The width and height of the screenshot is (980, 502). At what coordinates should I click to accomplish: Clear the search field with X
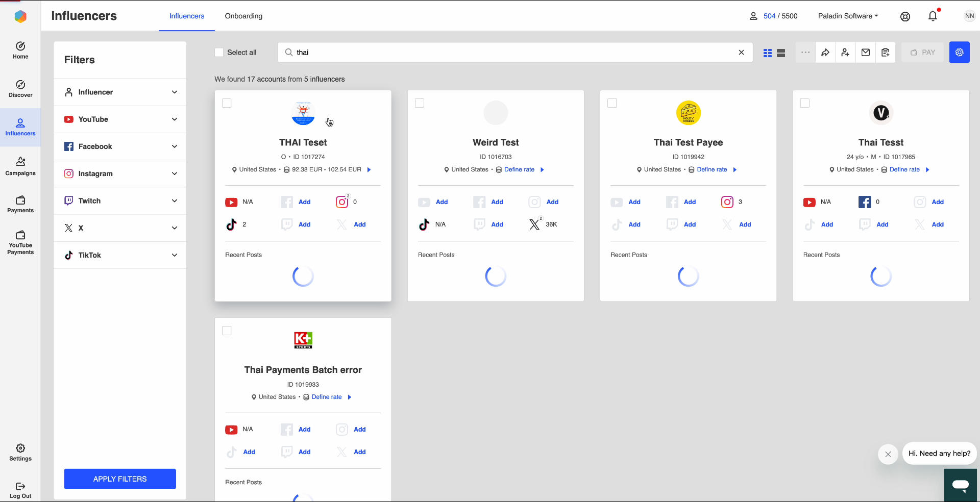click(x=741, y=53)
